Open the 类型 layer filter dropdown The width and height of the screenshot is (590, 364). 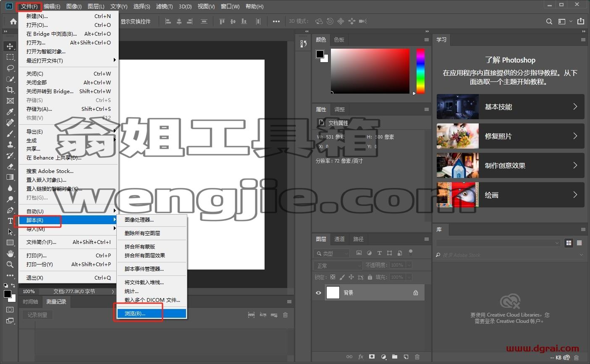click(x=332, y=253)
